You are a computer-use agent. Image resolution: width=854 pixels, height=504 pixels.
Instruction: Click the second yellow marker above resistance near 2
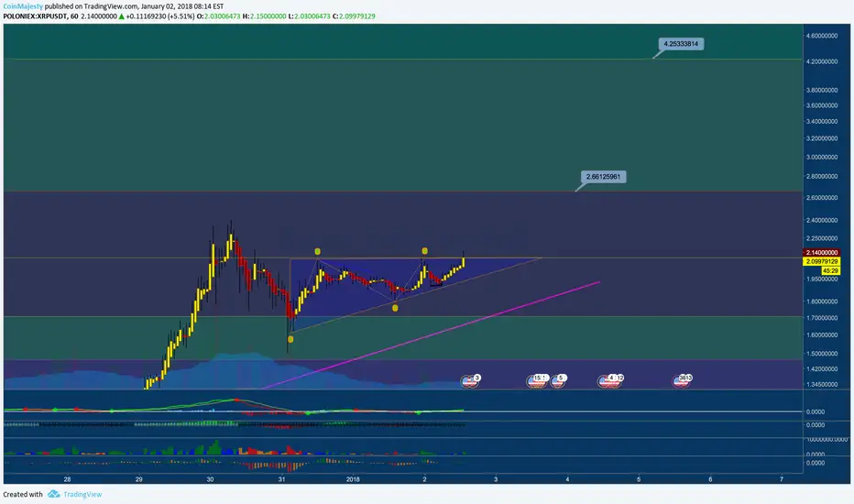(425, 251)
